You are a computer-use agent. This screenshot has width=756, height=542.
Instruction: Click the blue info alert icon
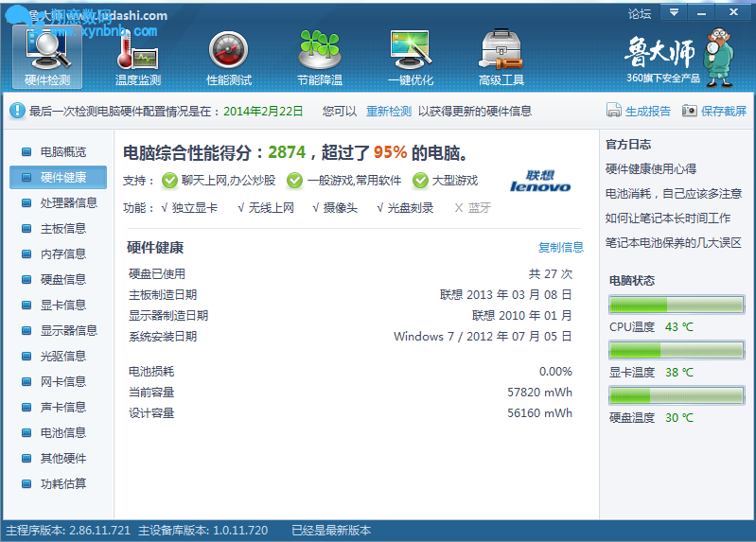pos(17,111)
